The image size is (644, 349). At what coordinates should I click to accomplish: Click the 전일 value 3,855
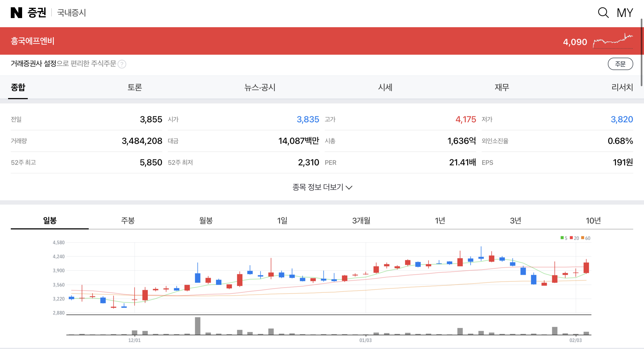pos(151,119)
